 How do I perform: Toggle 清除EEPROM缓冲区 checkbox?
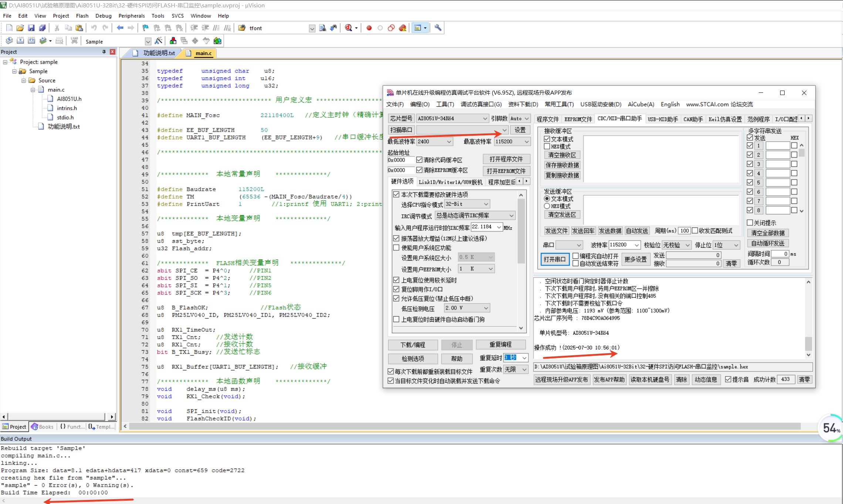(419, 170)
